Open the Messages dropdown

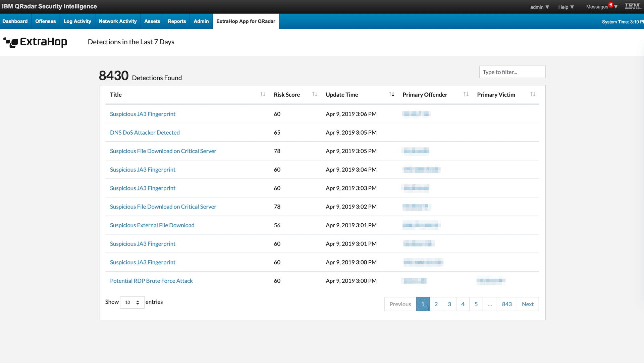[602, 7]
